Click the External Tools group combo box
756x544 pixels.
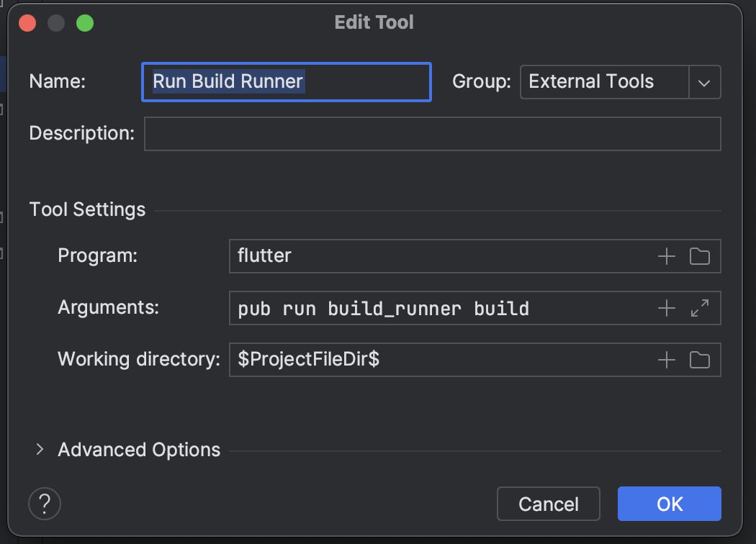coord(603,82)
